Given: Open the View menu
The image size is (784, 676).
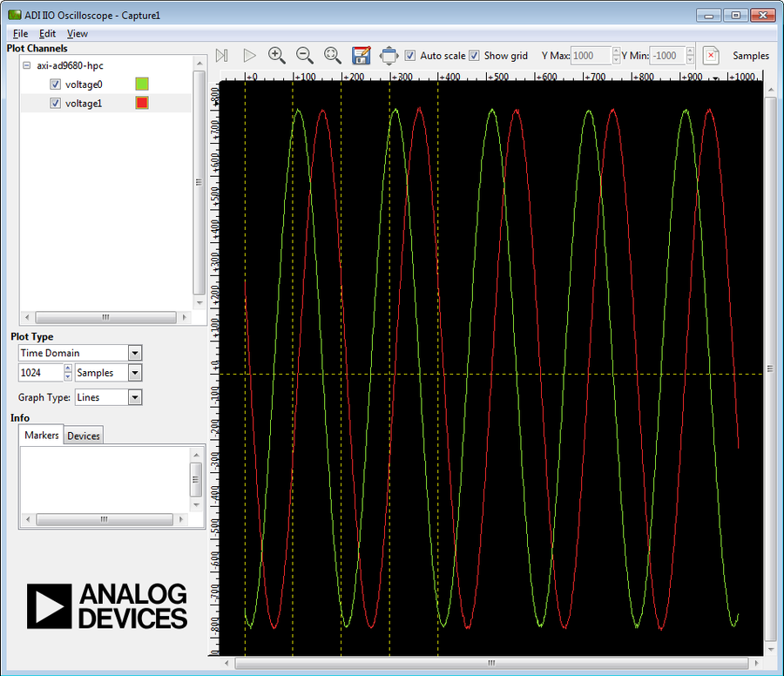Looking at the screenshot, I should tap(78, 33).
